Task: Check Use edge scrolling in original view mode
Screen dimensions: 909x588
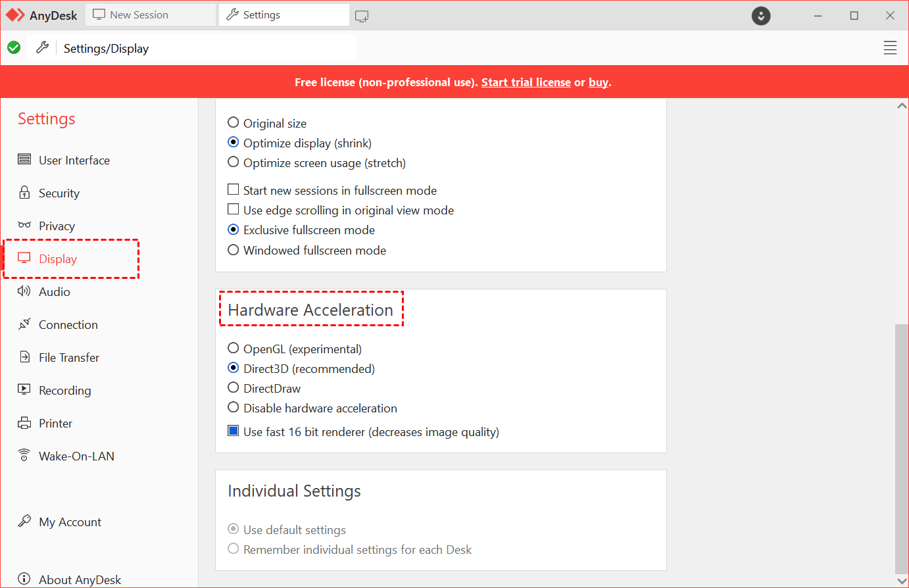Action: coord(233,210)
